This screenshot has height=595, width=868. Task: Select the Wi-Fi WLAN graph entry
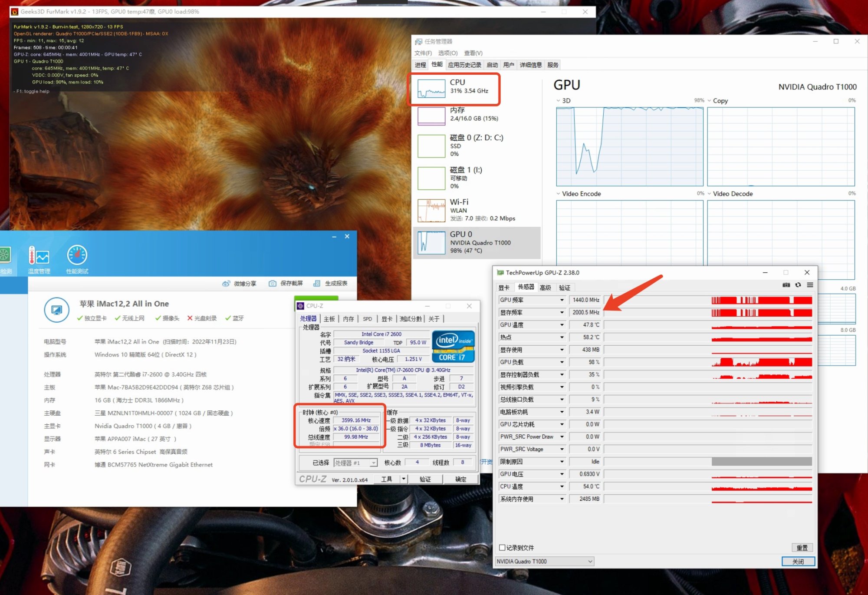click(x=477, y=210)
